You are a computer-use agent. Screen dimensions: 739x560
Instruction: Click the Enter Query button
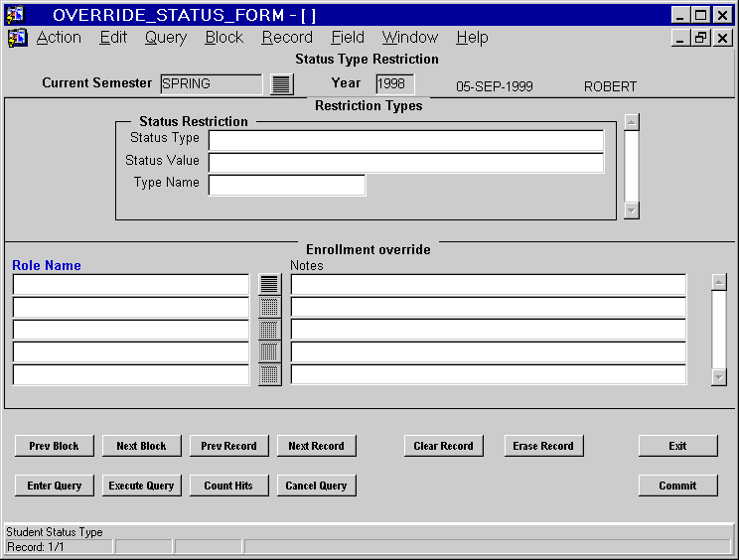pos(55,486)
